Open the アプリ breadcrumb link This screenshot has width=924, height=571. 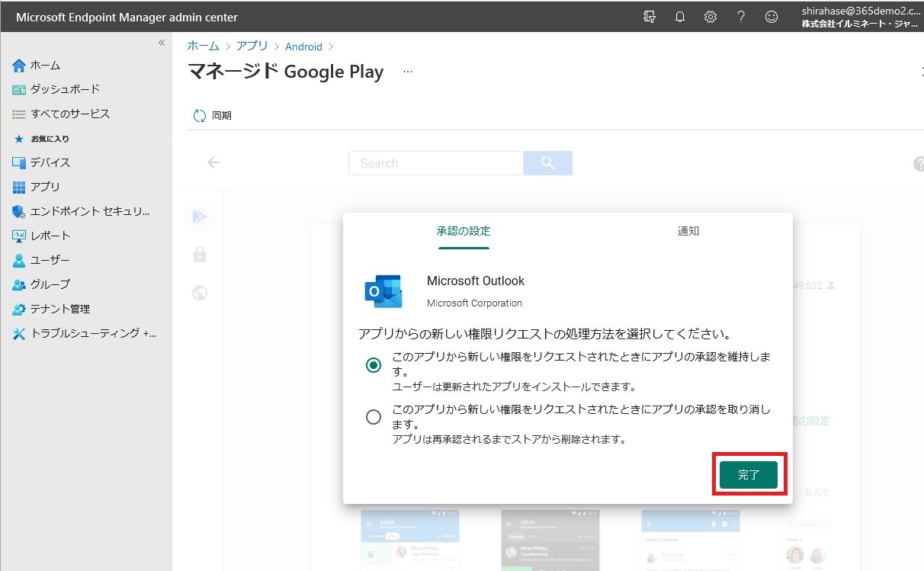[252, 47]
